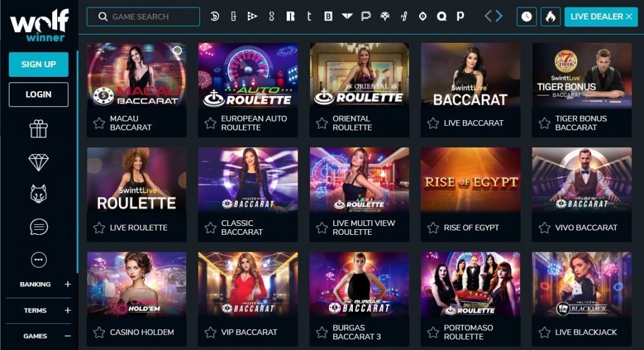Open VIP Baccarat game thumbnail
Image resolution: width=644 pixels, height=350 pixels.
tap(248, 285)
